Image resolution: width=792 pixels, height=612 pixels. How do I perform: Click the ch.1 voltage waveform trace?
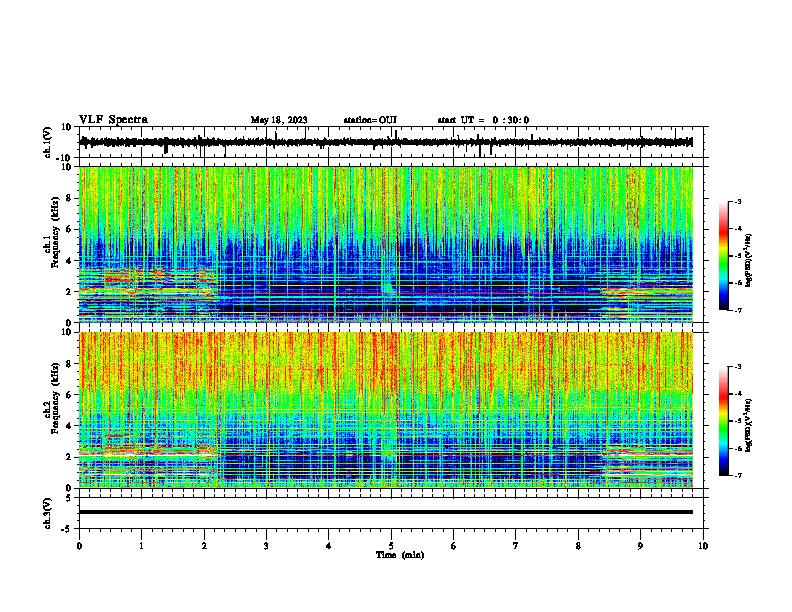point(386,142)
